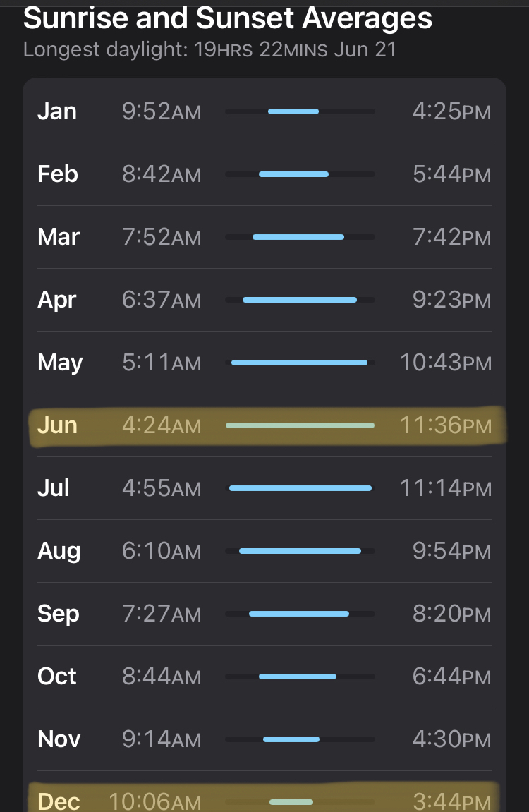The image size is (529, 812).
Task: Tap the 9:23PM April sunset time
Action: (451, 300)
